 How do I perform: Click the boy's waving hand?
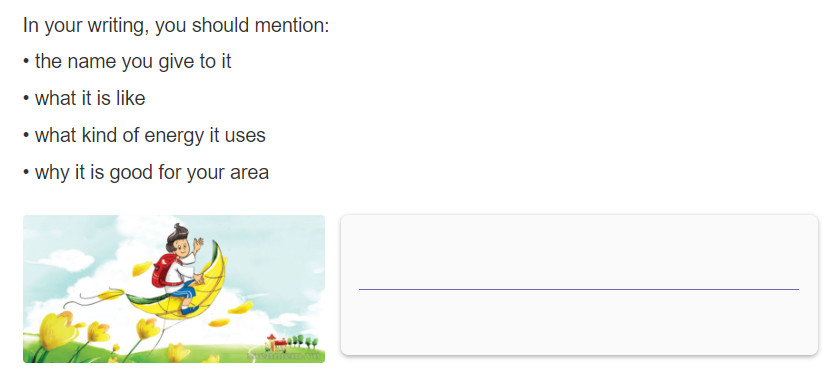197,245
